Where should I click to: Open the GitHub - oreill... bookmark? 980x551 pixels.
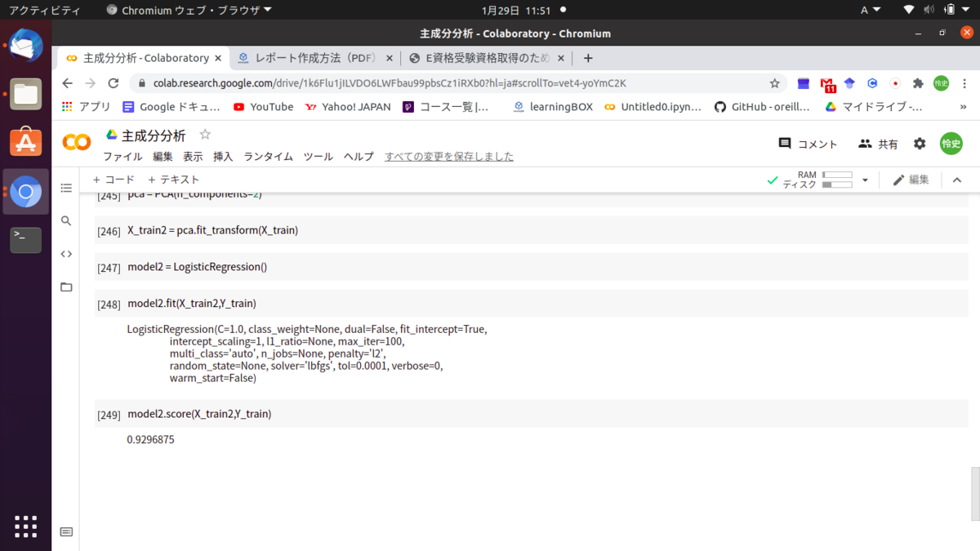pos(762,107)
